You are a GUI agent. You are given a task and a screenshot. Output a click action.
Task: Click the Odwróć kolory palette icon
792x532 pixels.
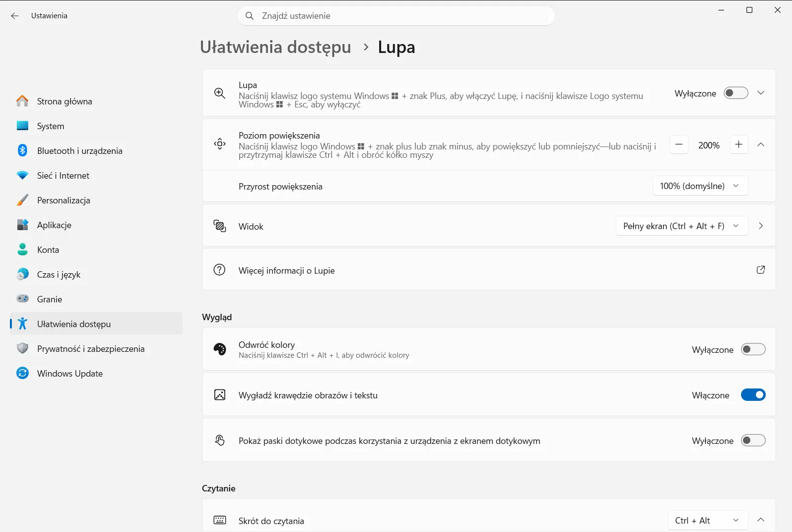220,349
